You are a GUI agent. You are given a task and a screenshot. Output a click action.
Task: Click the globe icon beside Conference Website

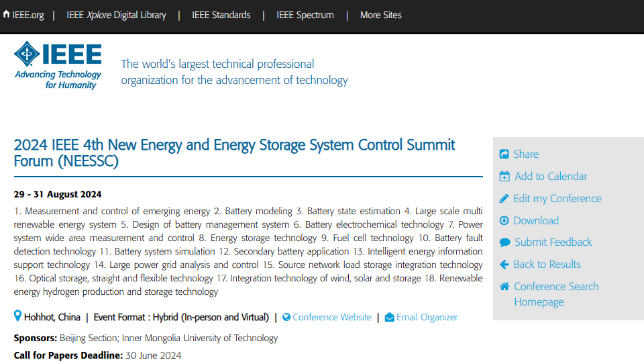pyautogui.click(x=286, y=318)
